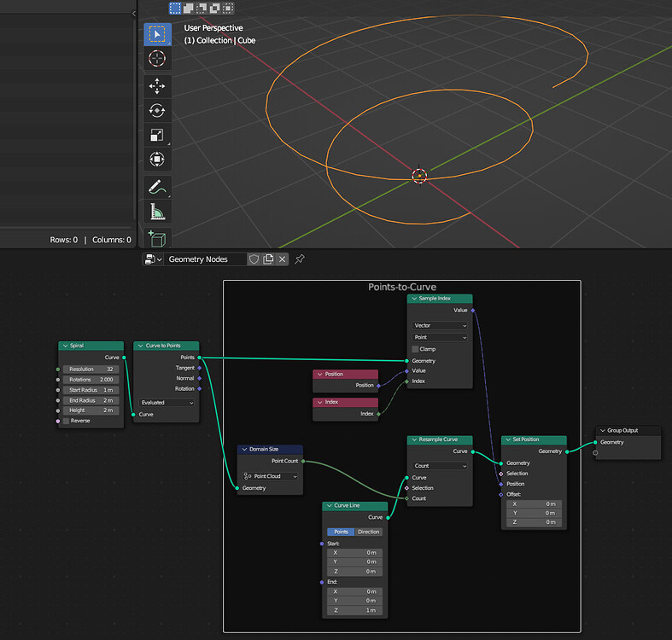Collapse the Group Output node
The height and width of the screenshot is (640, 672).
tap(603, 431)
